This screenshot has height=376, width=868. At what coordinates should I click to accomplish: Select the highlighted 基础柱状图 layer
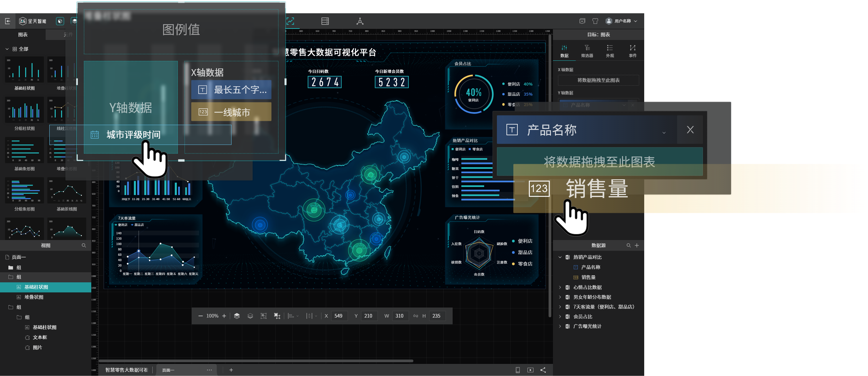tap(46, 287)
